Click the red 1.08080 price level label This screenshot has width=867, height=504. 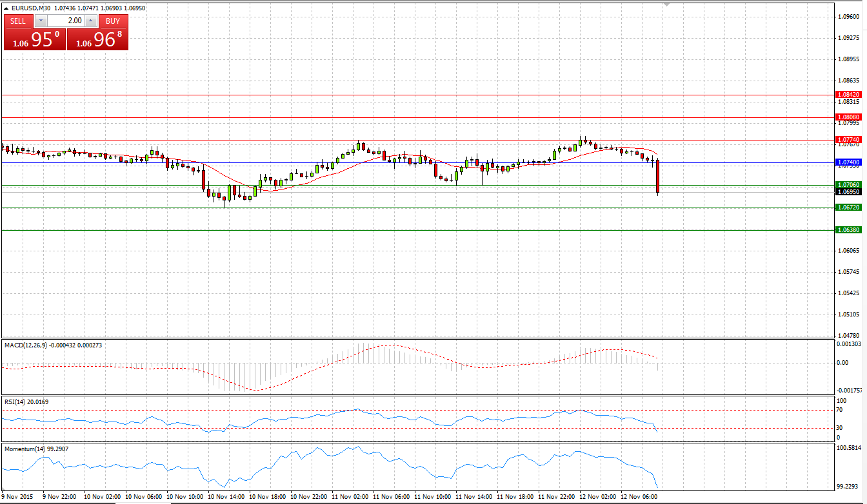tap(848, 117)
